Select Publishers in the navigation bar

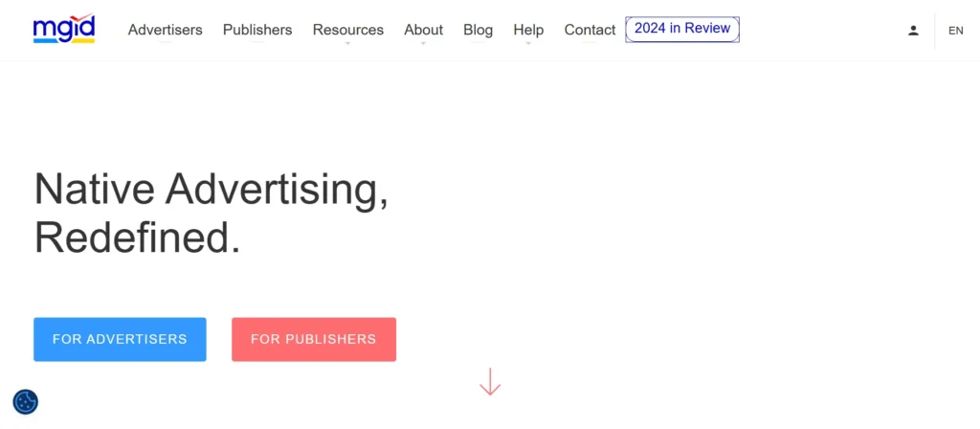point(257,30)
